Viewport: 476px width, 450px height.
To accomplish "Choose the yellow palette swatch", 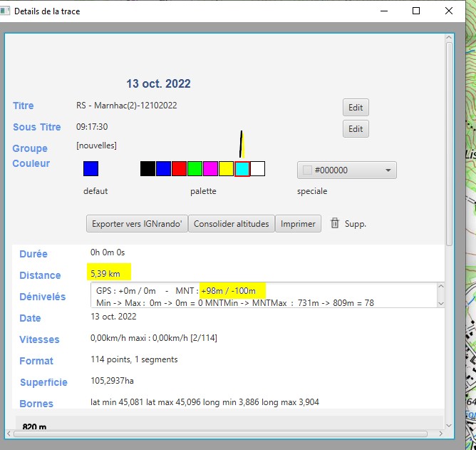I will click(226, 169).
